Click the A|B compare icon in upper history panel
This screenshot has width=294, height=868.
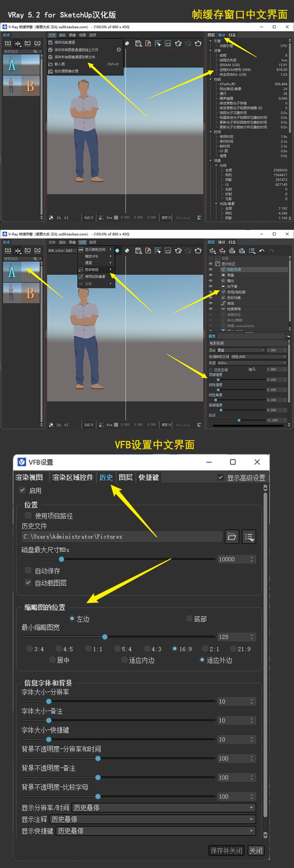coord(17,44)
